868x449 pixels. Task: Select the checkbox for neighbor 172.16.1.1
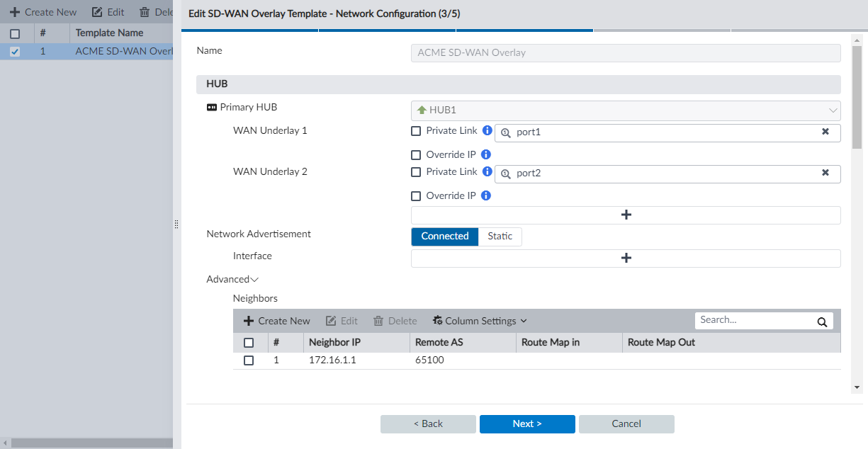pyautogui.click(x=249, y=360)
